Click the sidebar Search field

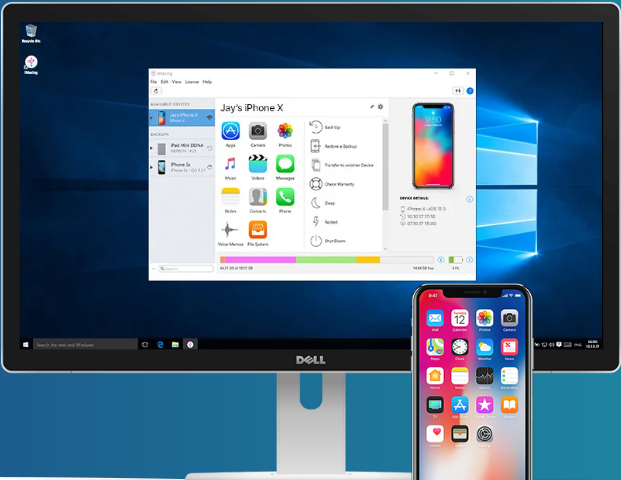click(186, 269)
